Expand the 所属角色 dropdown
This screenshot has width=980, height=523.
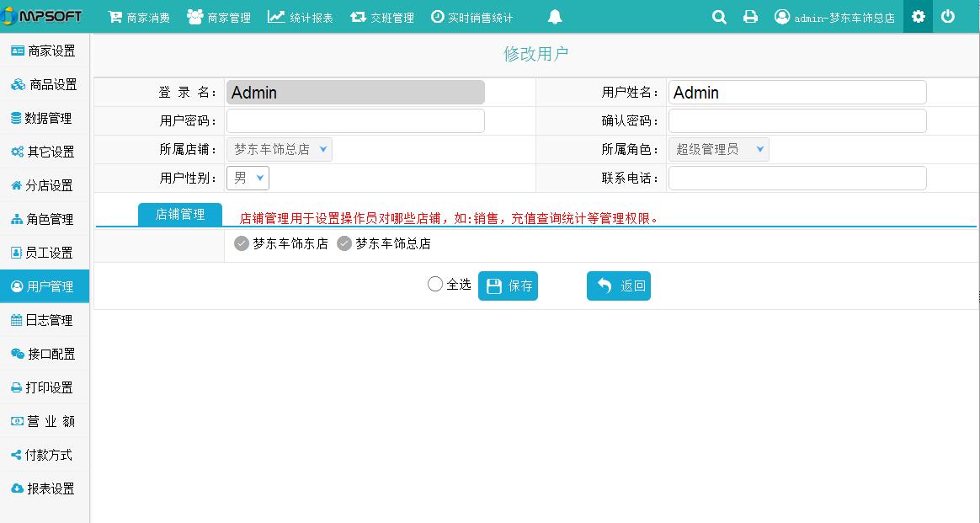(719, 150)
